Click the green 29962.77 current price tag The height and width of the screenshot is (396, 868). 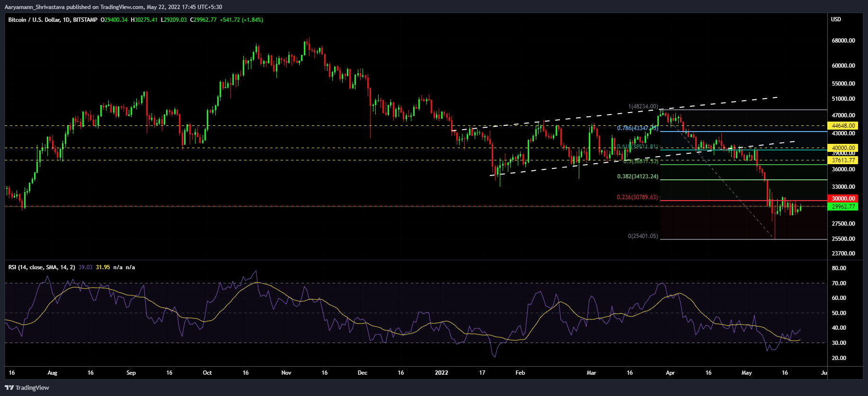coord(843,207)
